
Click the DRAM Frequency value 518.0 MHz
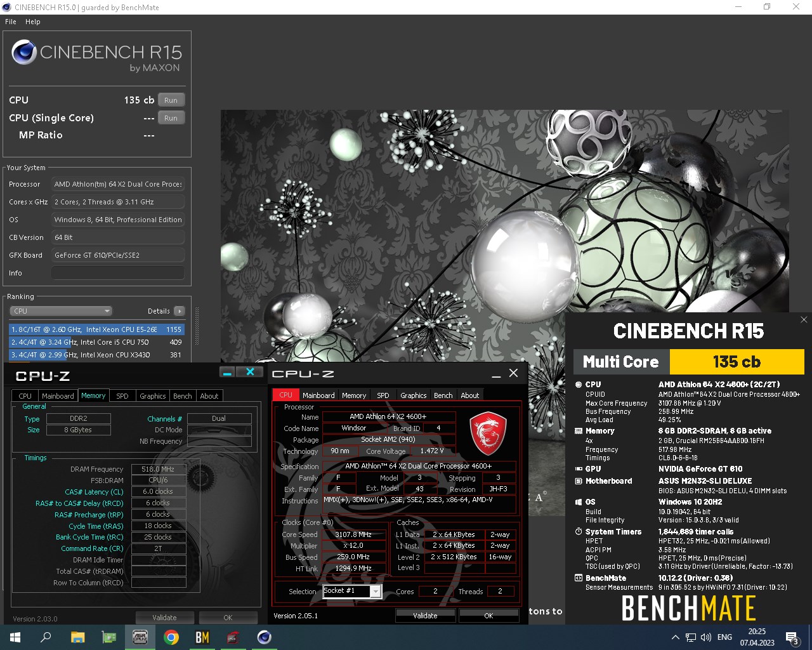pyautogui.click(x=158, y=469)
